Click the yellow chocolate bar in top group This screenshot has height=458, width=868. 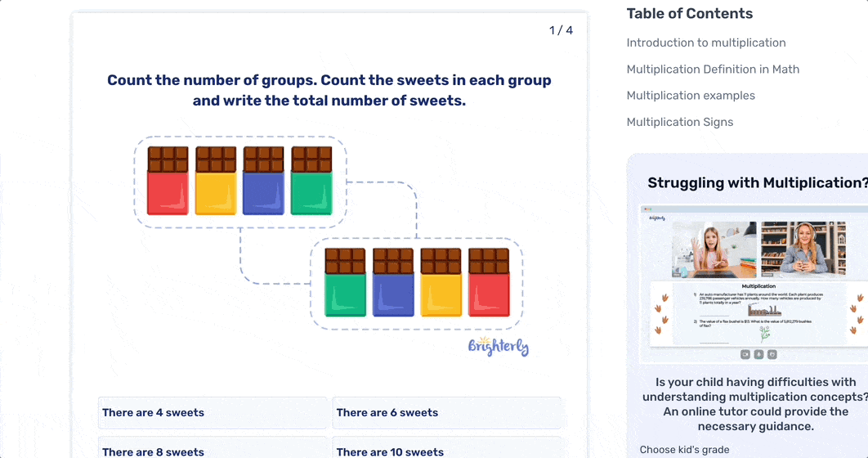[216, 181]
